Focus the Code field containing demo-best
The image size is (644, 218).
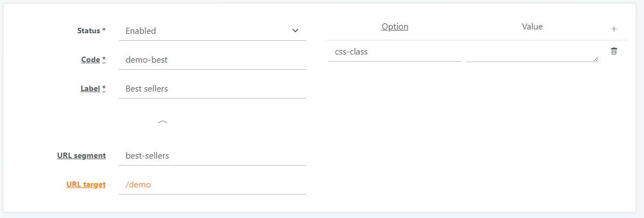point(212,60)
